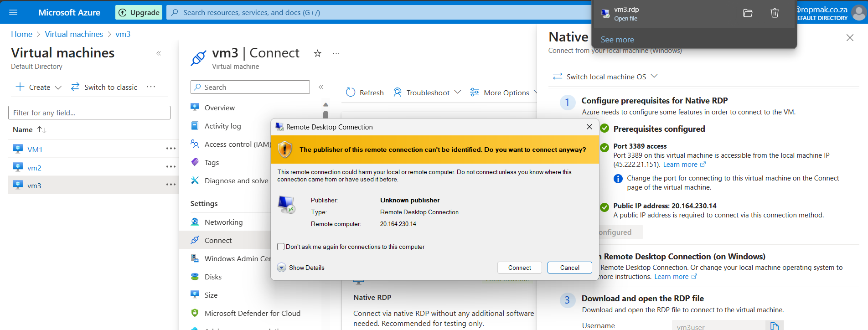Click Open file under vm3.rdp
The width and height of the screenshot is (868, 330).
click(625, 19)
